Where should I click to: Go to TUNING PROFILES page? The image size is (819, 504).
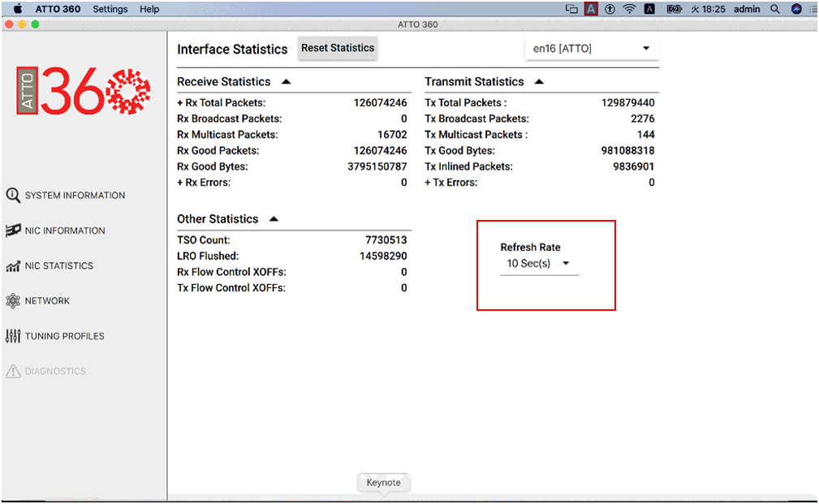click(x=65, y=336)
